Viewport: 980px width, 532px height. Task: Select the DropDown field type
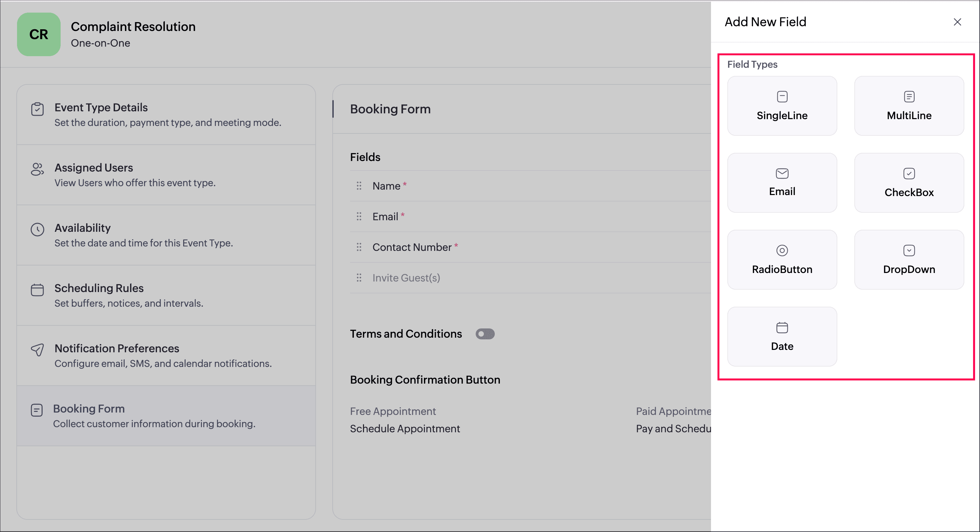(909, 260)
